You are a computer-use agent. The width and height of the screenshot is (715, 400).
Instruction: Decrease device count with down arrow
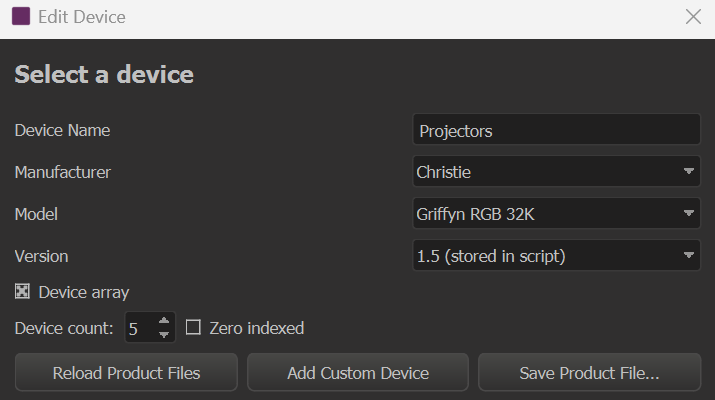[165, 334]
